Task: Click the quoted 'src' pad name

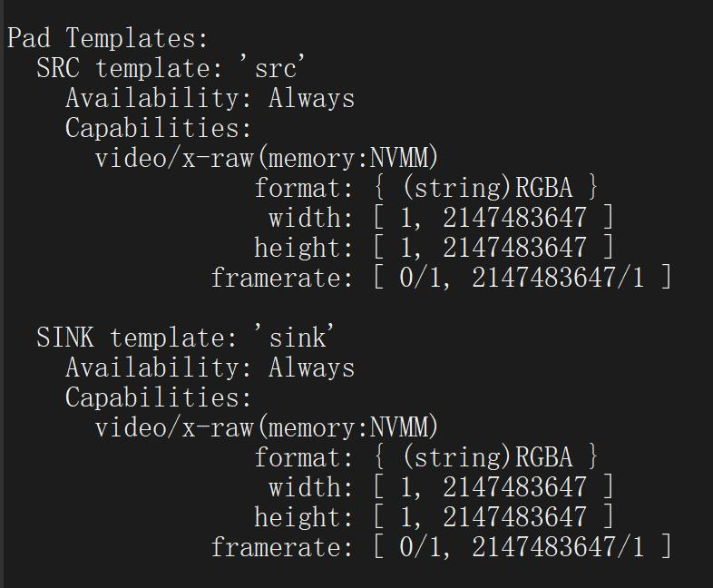Action: click(x=276, y=69)
